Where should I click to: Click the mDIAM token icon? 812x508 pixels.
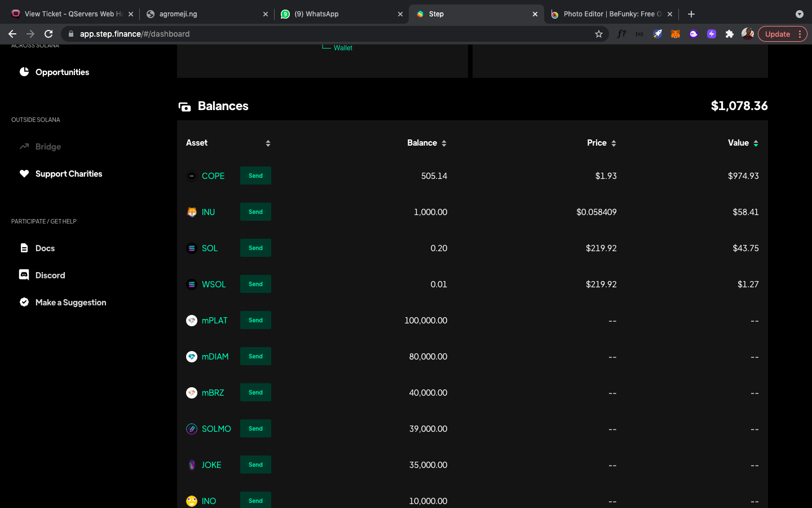point(192,357)
